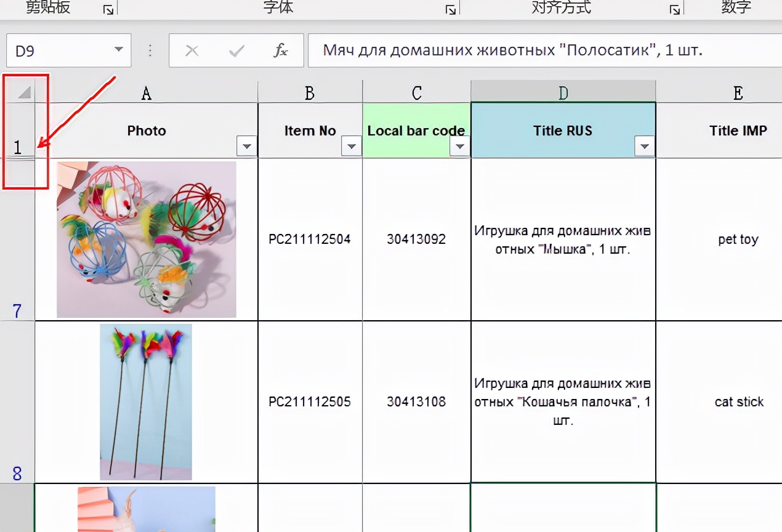Click the "cat stick" cell
The height and width of the screenshot is (532, 782).
point(719,402)
